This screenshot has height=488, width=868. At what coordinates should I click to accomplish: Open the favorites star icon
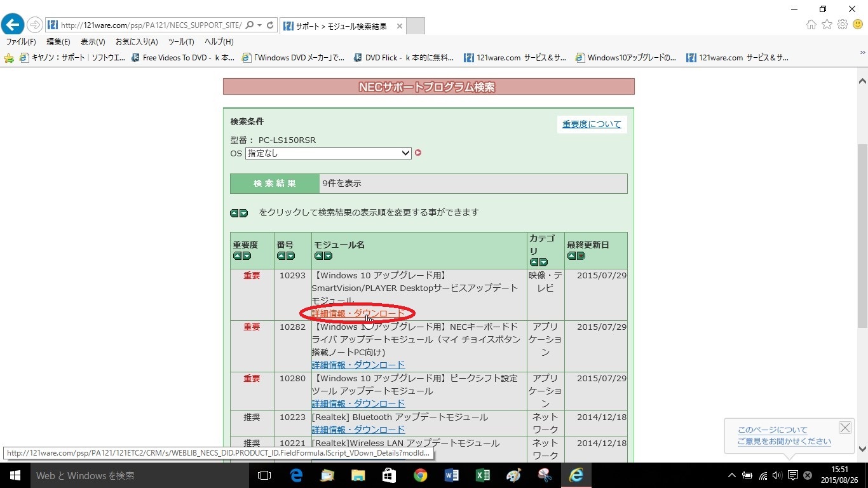[x=827, y=25]
